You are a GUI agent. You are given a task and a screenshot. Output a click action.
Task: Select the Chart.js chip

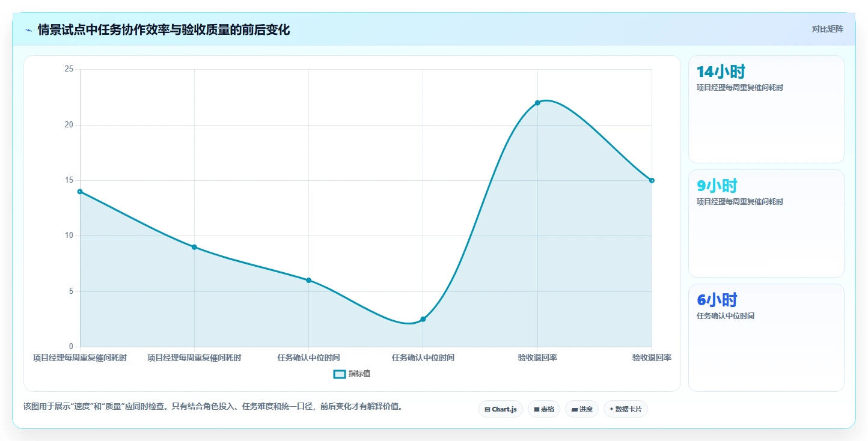pyautogui.click(x=500, y=409)
